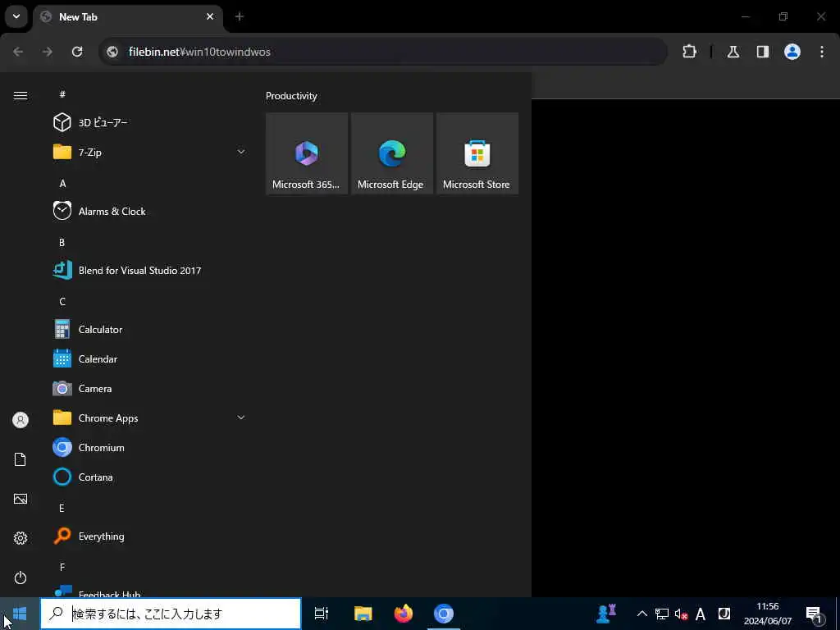Expand the Chrome Apps folder chevron
Screen dimensions: 840x630
coord(241,418)
